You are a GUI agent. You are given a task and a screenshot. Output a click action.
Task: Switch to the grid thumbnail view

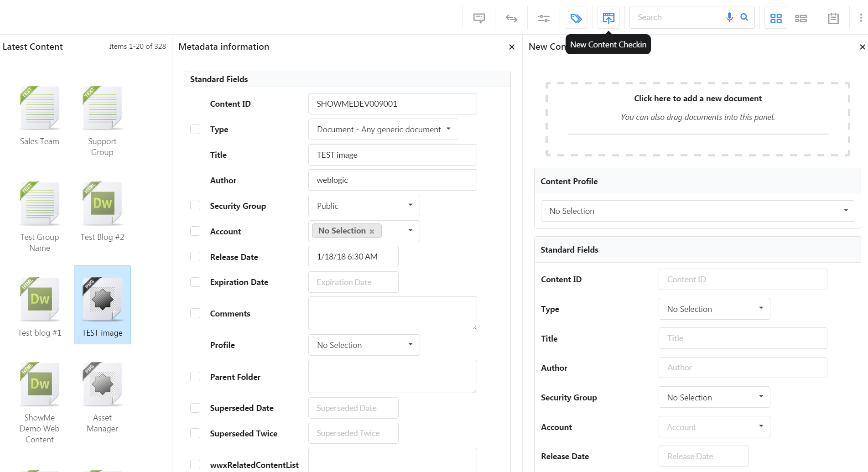click(776, 18)
